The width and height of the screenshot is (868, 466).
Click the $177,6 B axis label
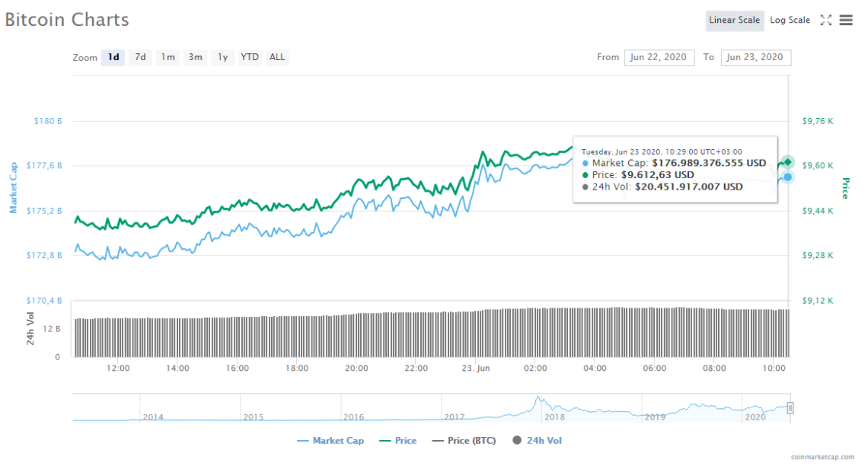click(x=44, y=165)
